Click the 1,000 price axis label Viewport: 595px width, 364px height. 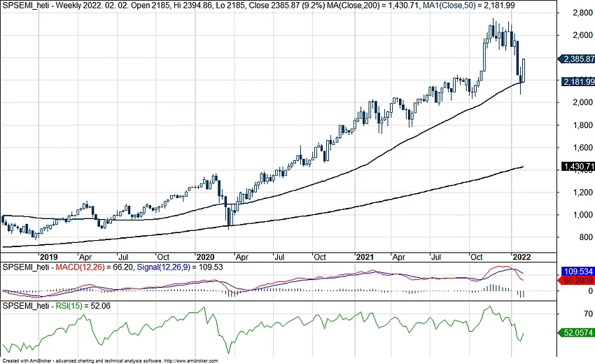tap(582, 215)
